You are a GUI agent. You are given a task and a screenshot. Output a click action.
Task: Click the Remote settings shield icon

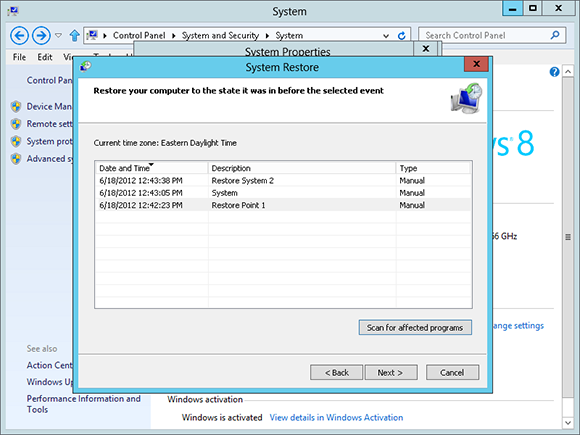pos(16,124)
